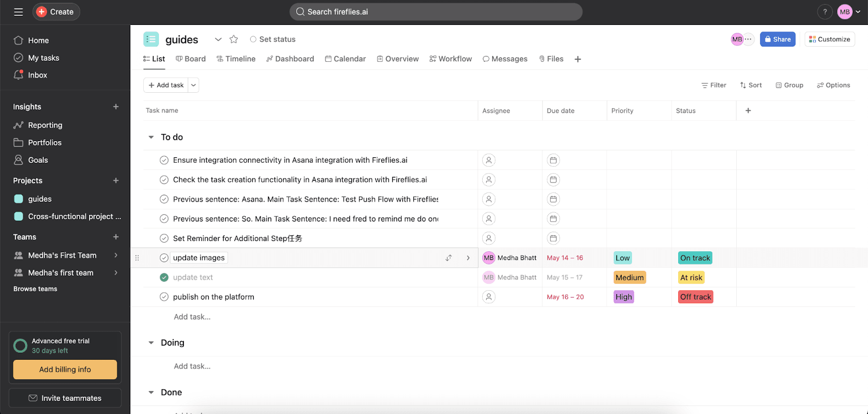Viewport: 868px width, 414px height.
Task: Click the Set status circle
Action: (x=253, y=39)
